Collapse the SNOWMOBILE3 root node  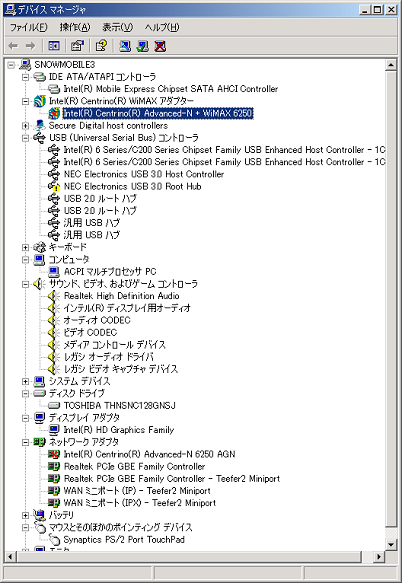[11, 65]
